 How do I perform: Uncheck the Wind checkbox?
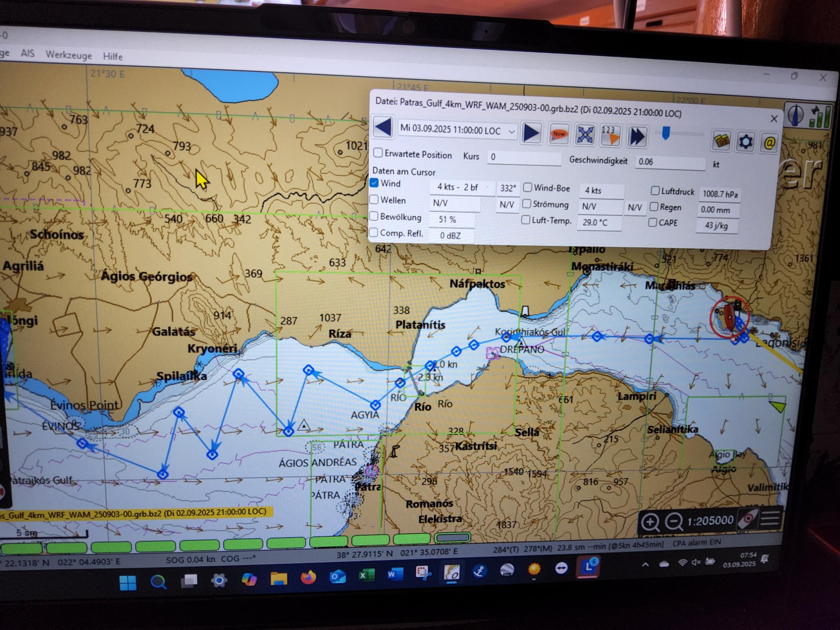(x=374, y=183)
